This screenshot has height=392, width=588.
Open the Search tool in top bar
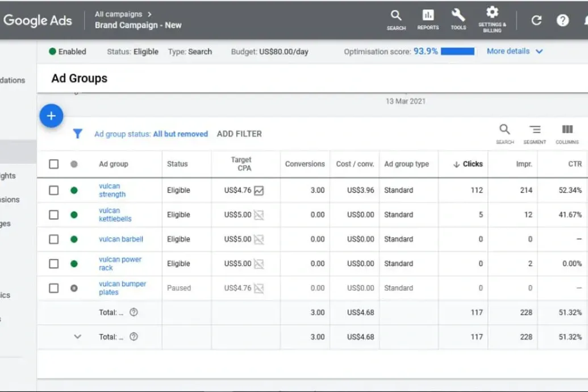point(396,19)
